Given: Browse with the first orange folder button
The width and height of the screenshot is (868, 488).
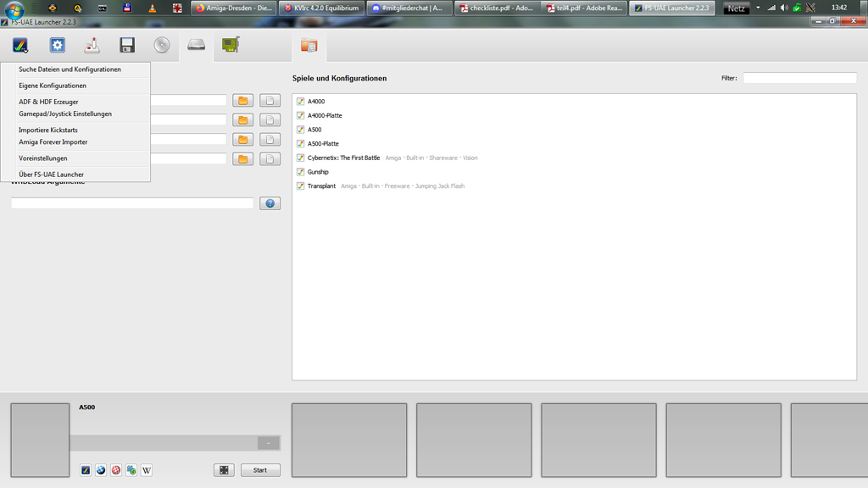Looking at the screenshot, I should pos(243,101).
